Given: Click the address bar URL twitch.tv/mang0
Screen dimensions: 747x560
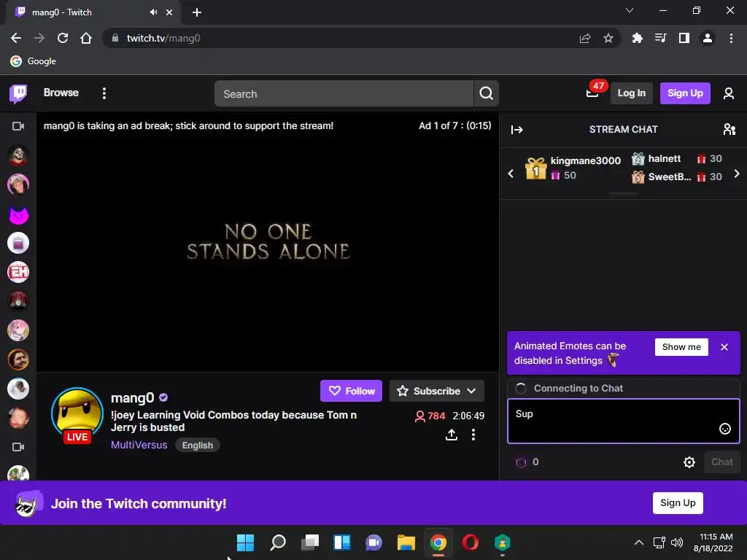Looking at the screenshot, I should coord(163,38).
